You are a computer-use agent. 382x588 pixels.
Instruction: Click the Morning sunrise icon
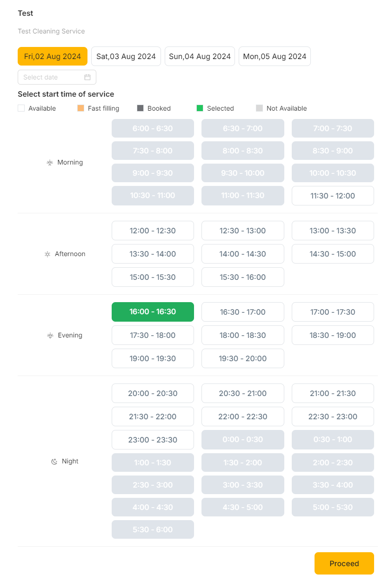tap(50, 163)
